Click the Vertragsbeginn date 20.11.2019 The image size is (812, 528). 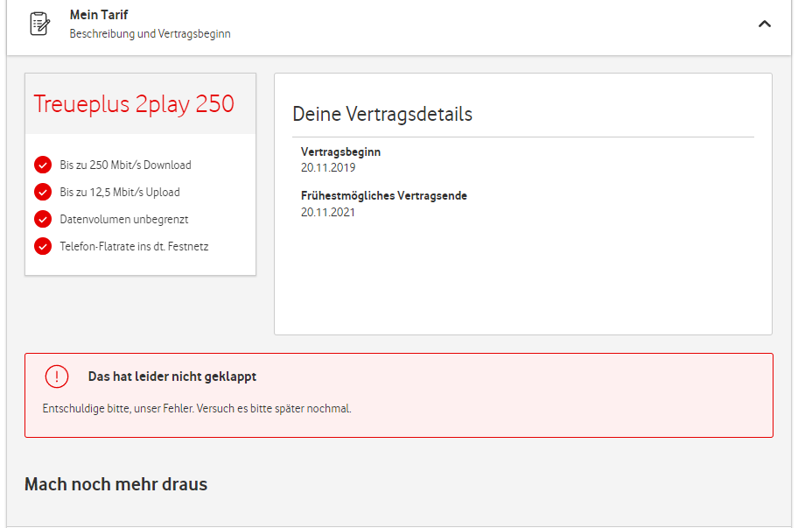[328, 167]
